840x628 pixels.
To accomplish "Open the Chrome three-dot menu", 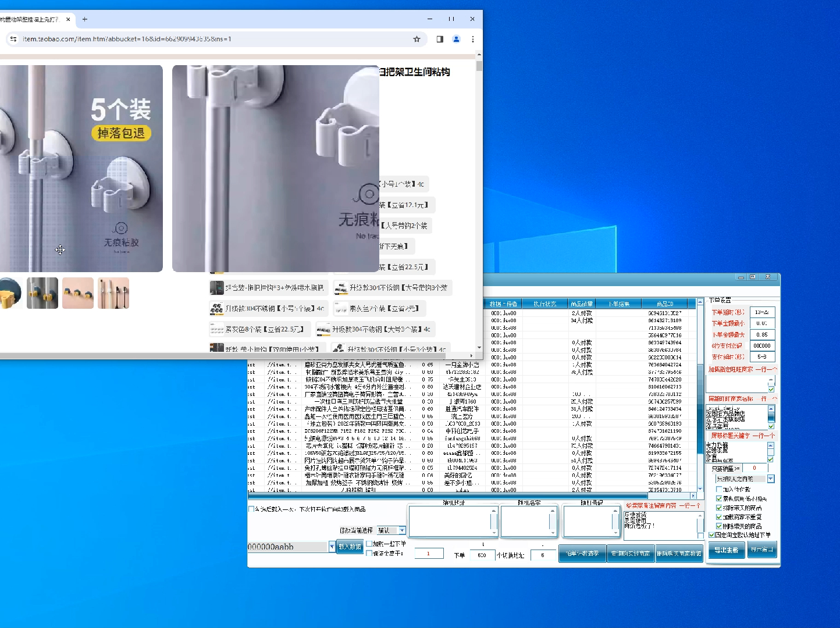I will (x=473, y=39).
